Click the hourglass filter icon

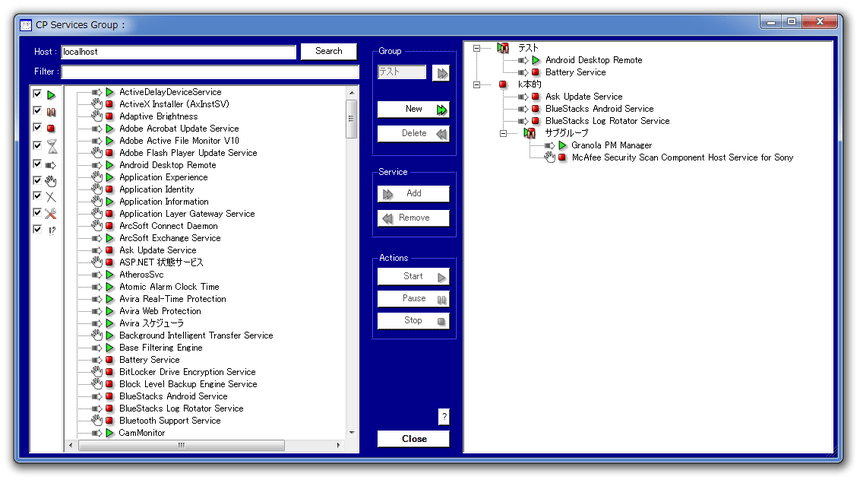[x=52, y=146]
